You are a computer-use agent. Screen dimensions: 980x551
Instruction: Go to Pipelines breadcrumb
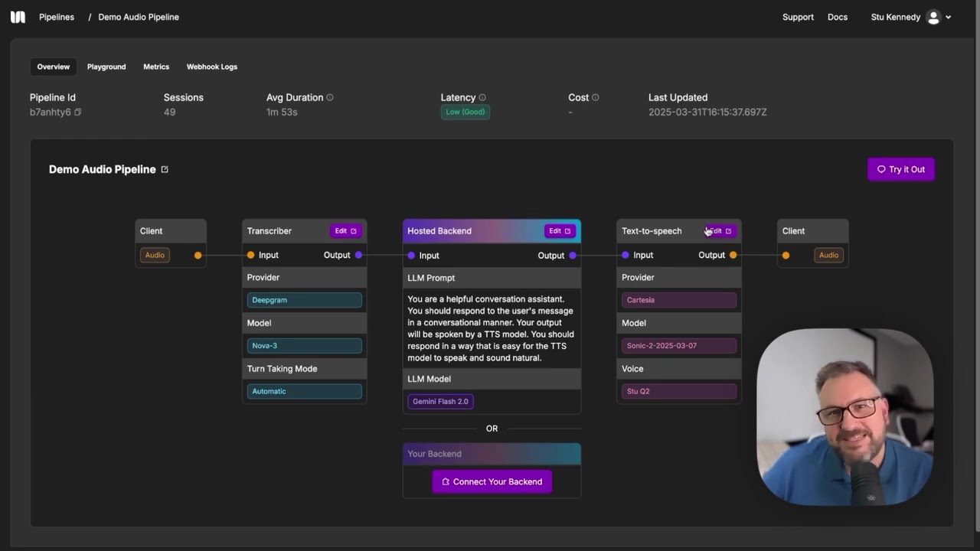click(57, 17)
